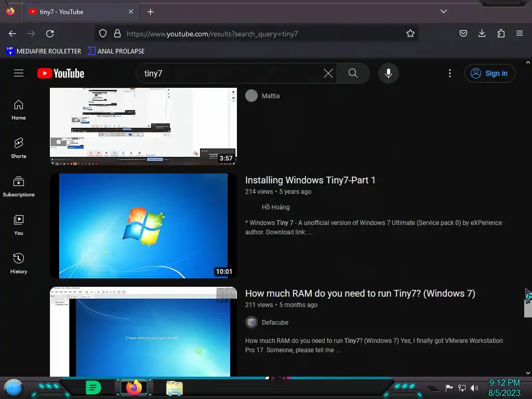This screenshot has height=399, width=532.
Task: Open the clock showing 9:12 PM
Action: pyautogui.click(x=504, y=388)
